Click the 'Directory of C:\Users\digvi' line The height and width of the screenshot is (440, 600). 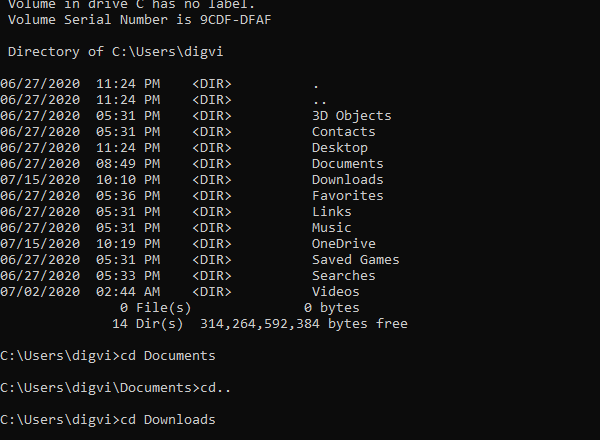[x=111, y=51]
